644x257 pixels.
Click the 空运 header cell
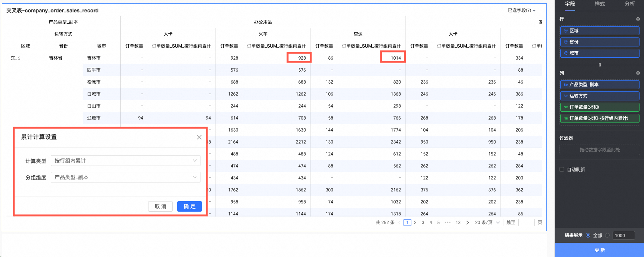coord(358,34)
